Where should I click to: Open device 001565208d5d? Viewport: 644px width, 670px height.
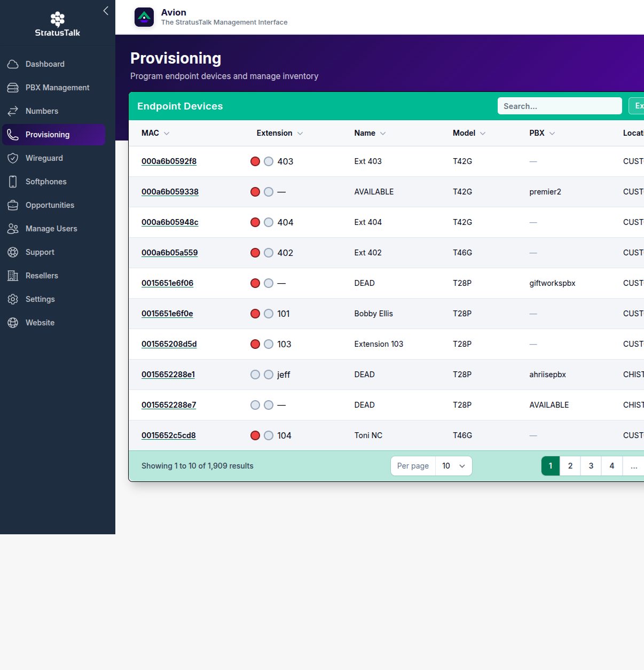click(169, 344)
